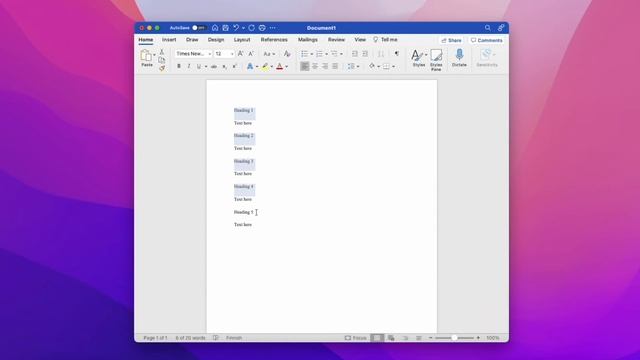Image resolution: width=640 pixels, height=360 pixels.
Task: Switch to the Insert tab
Action: tap(169, 40)
